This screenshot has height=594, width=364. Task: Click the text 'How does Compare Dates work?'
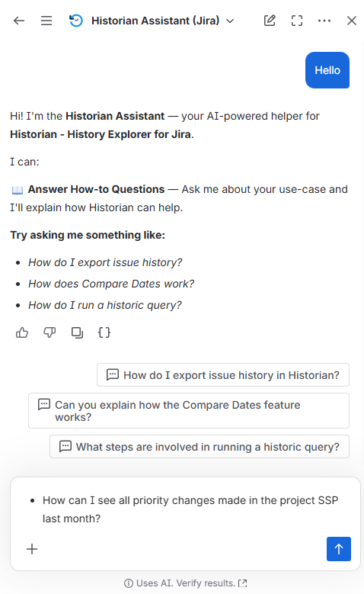[111, 284]
